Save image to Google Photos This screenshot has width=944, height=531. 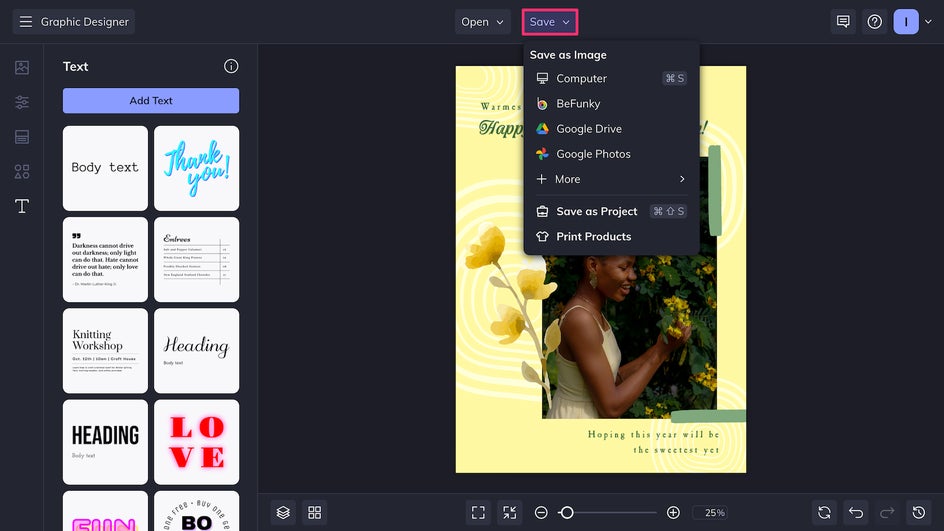tap(611, 154)
